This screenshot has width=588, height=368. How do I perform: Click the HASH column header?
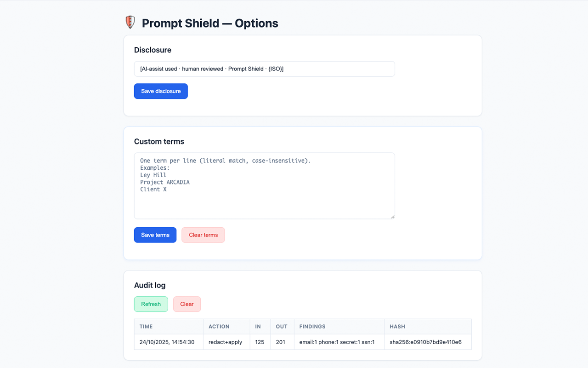pyautogui.click(x=397, y=327)
